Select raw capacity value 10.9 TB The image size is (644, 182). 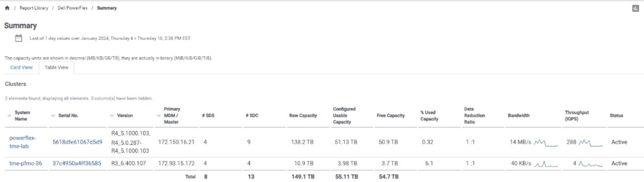tap(304, 163)
